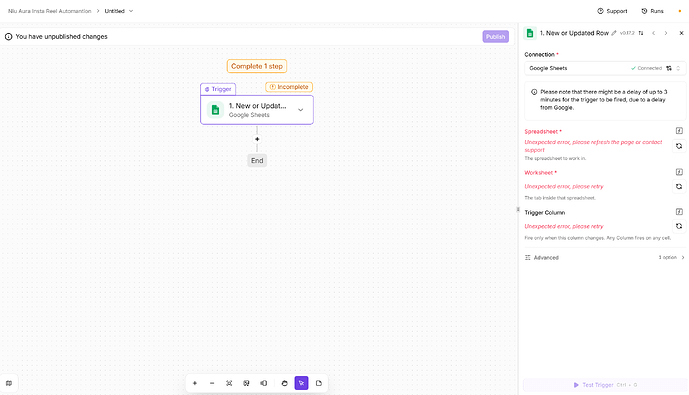Click the Test Trigger button
This screenshot has height=395, width=689.
click(605, 385)
